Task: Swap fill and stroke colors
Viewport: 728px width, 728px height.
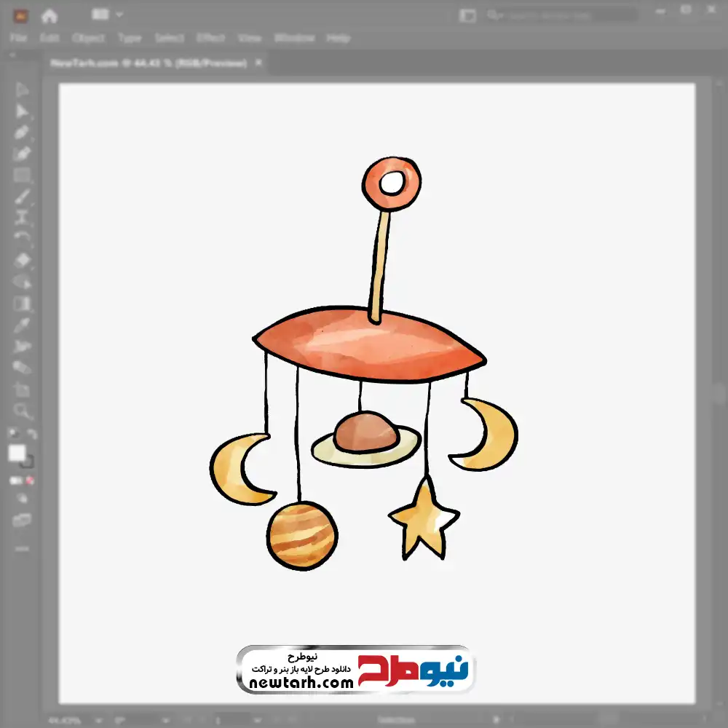Action: pyautogui.click(x=32, y=434)
